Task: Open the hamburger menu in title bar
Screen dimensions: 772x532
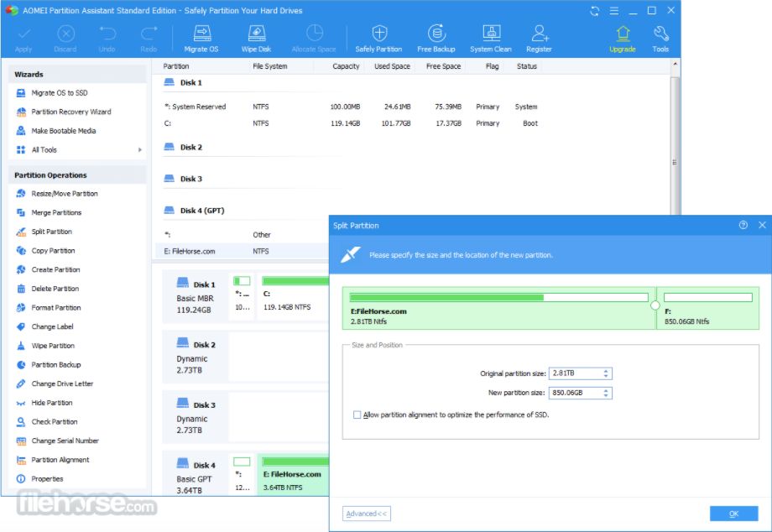Action: 614,11
